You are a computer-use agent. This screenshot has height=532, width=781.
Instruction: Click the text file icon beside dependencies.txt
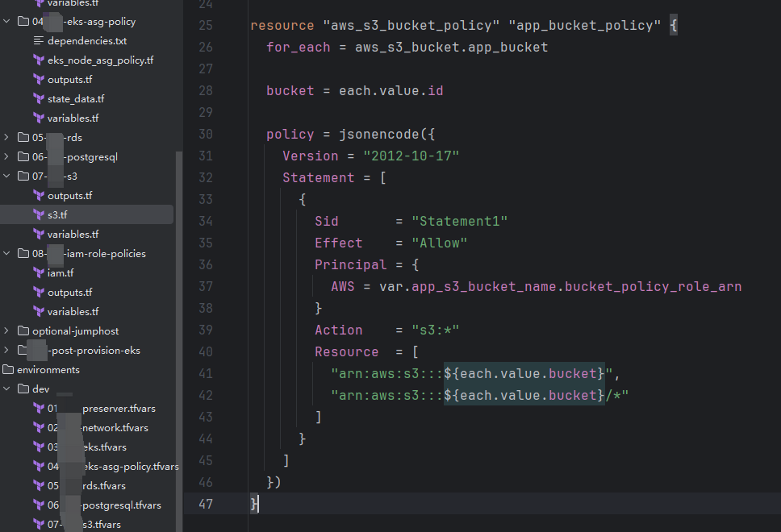(39, 41)
